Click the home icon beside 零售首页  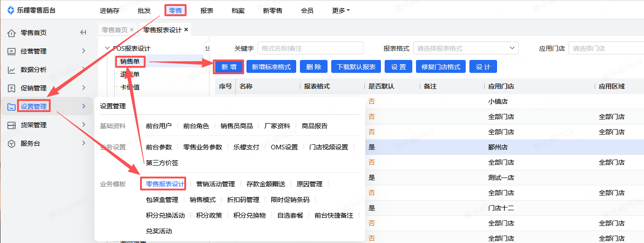12,33
